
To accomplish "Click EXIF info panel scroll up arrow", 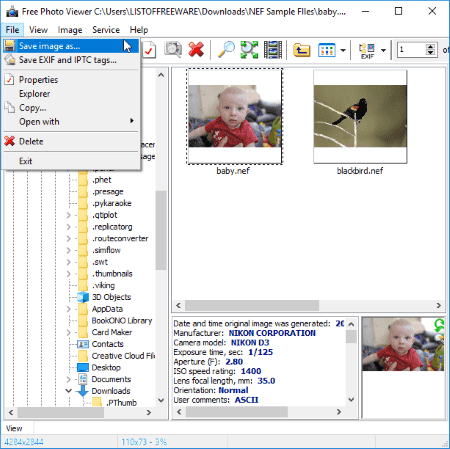I will 351,324.
